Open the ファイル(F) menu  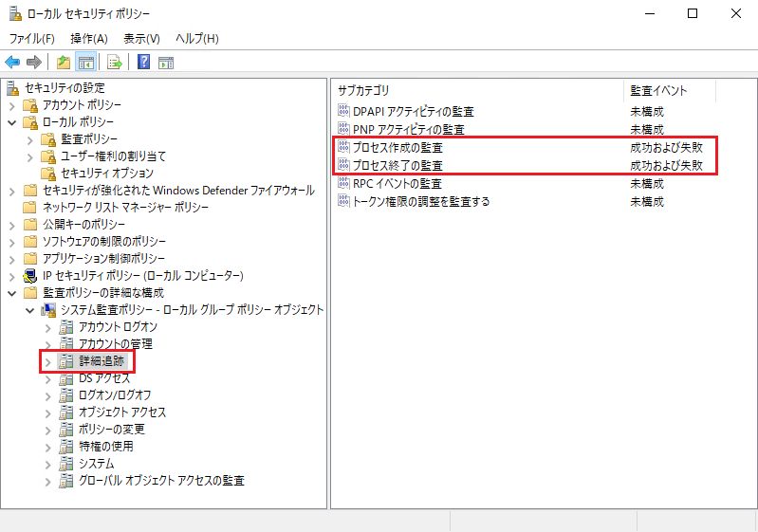coord(32,38)
